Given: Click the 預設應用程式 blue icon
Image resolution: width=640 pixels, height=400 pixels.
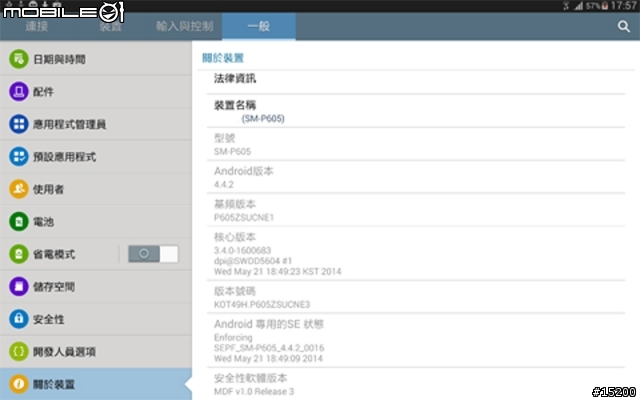Looking at the screenshot, I should coord(19,157).
